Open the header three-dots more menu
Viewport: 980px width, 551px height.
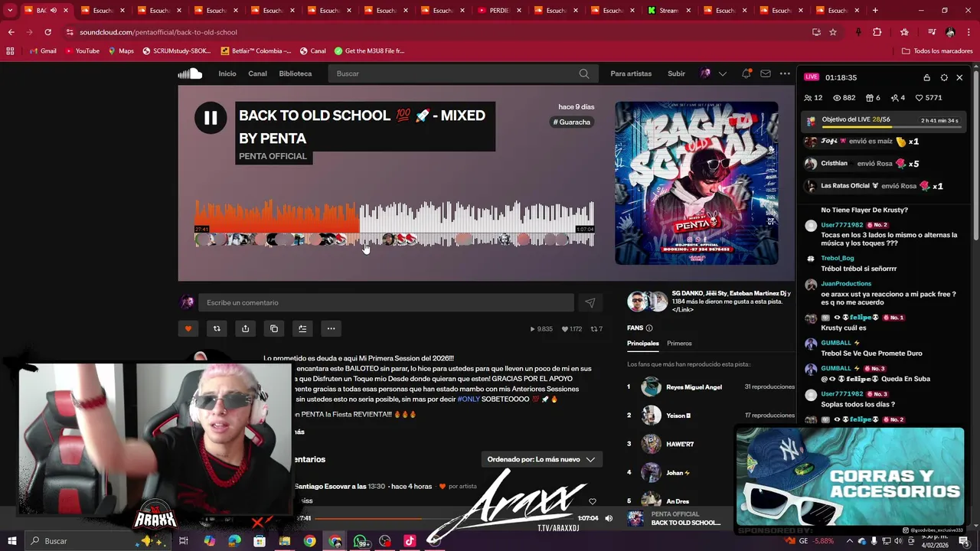tap(785, 73)
